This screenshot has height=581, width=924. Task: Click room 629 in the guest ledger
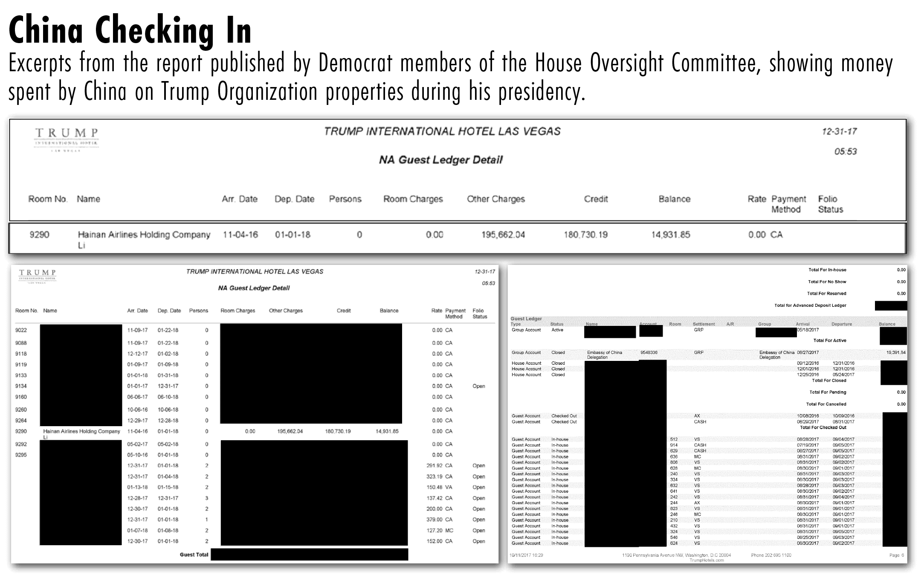point(674,451)
